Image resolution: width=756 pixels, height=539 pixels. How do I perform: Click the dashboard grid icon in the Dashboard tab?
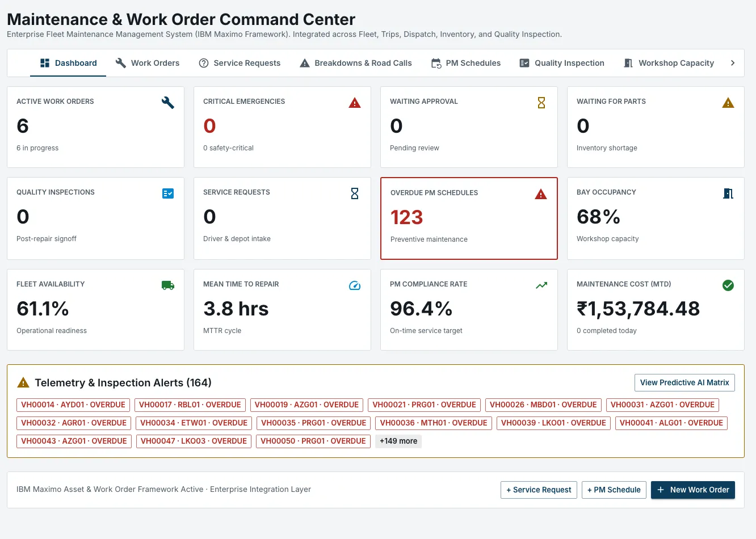click(45, 63)
